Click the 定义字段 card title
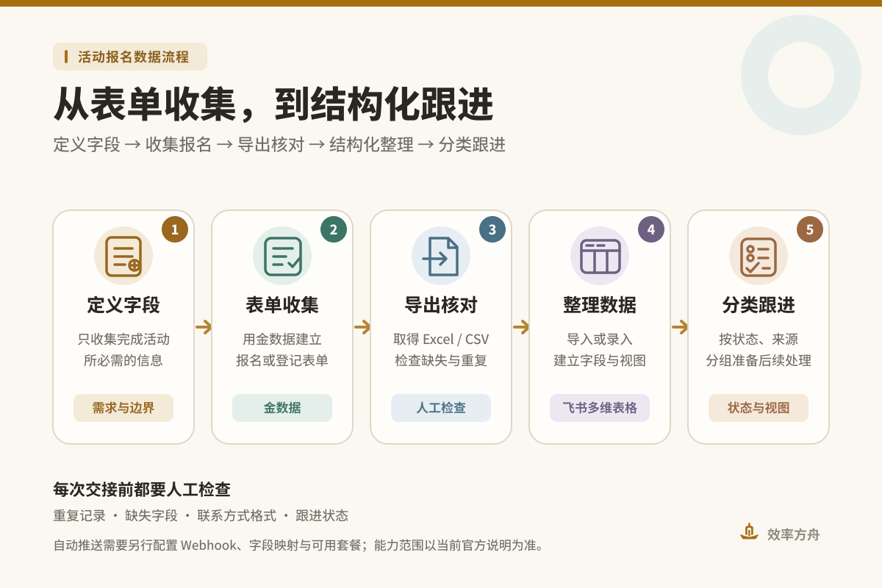This screenshot has height=588, width=882. (x=123, y=305)
